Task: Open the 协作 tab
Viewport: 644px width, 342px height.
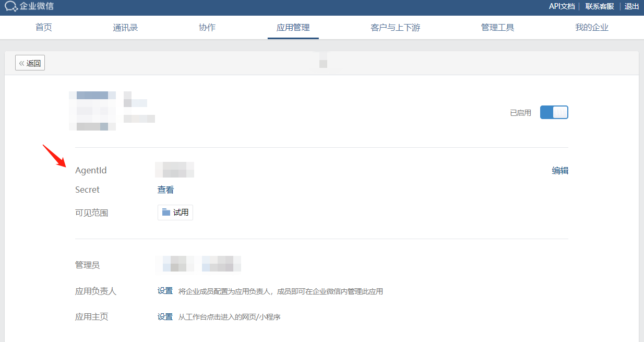Action: click(207, 28)
